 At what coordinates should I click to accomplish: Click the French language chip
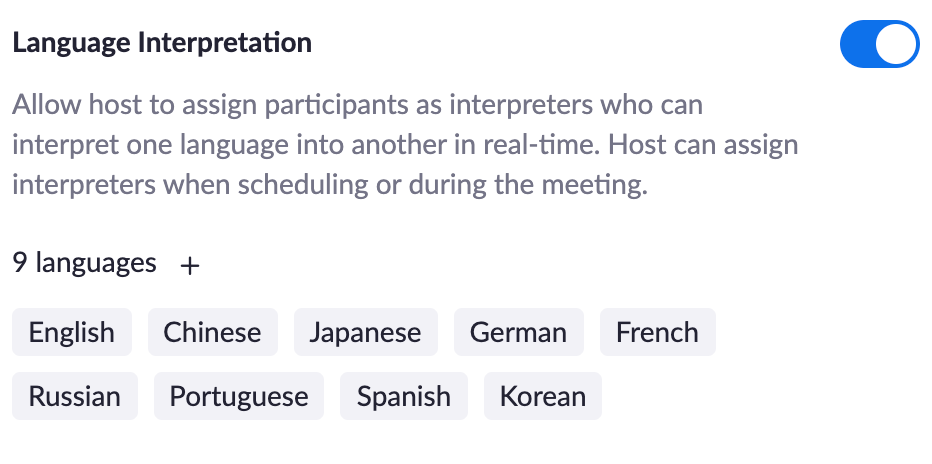657,332
